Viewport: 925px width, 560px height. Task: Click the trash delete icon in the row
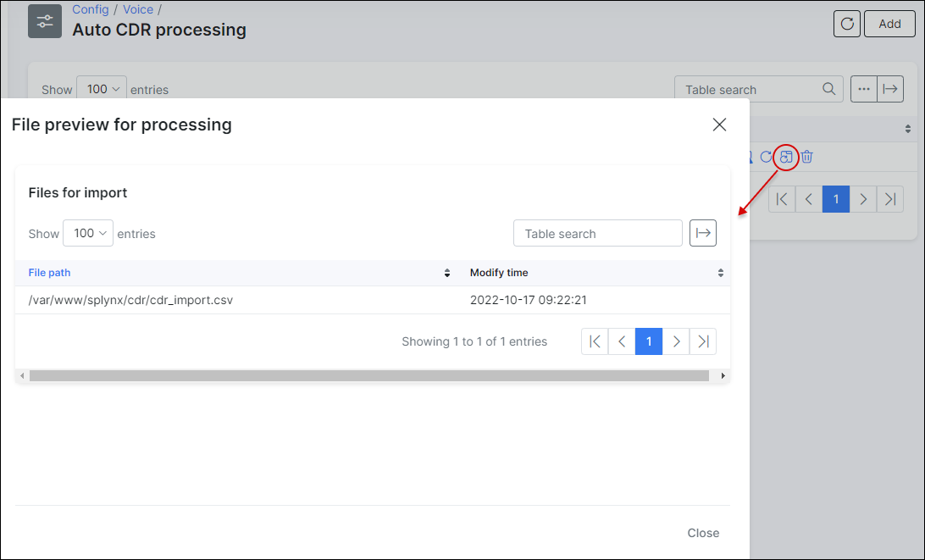(x=807, y=157)
